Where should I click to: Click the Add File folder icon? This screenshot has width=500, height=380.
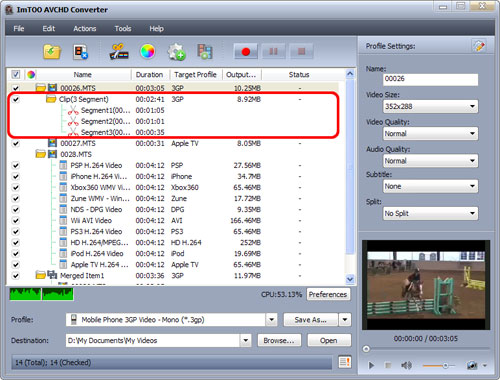[x=52, y=52]
